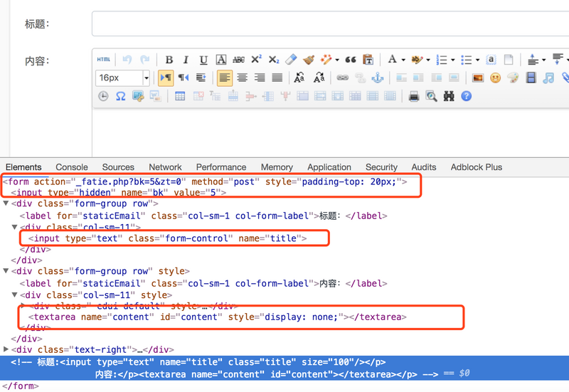569x392 pixels.
Task: Toggle underline formatting button
Action: click(203, 60)
